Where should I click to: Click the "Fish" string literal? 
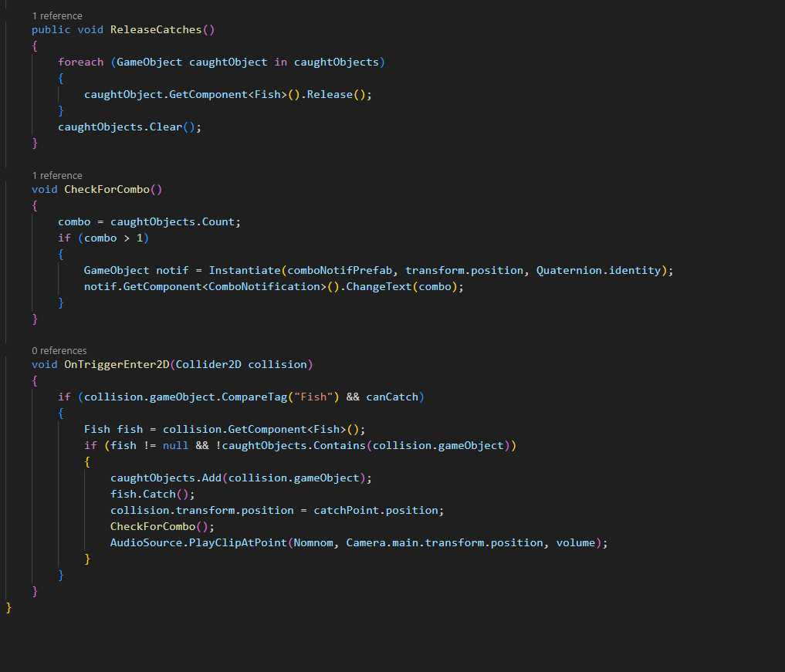[313, 397]
